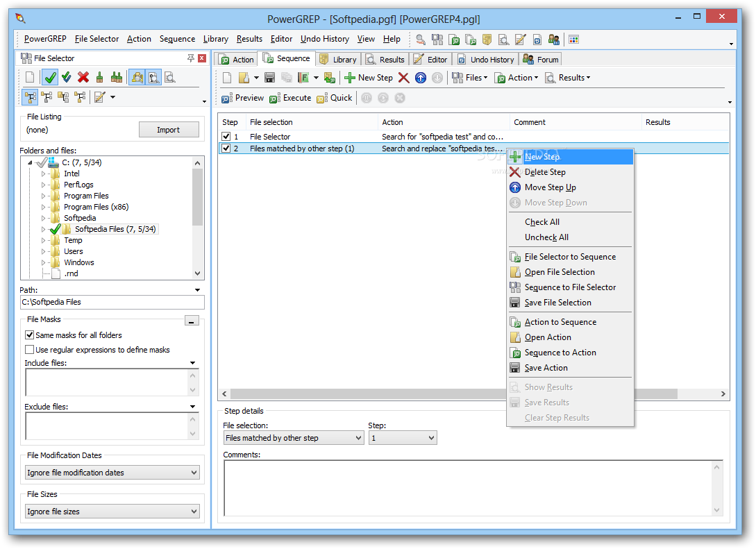Image resolution: width=756 pixels, height=549 pixels.
Task: Toggle the search folders magnifier icon in File Selector
Action: 137,77
